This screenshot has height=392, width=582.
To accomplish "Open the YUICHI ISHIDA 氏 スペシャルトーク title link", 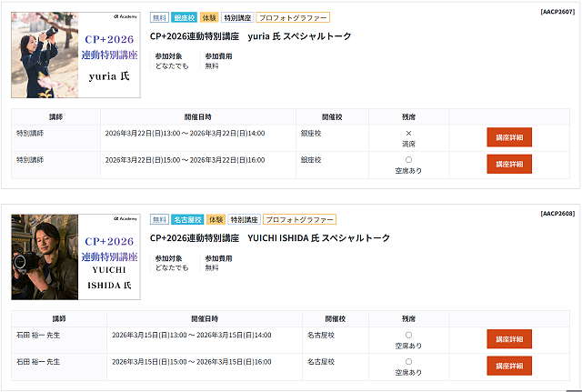I will point(269,238).
